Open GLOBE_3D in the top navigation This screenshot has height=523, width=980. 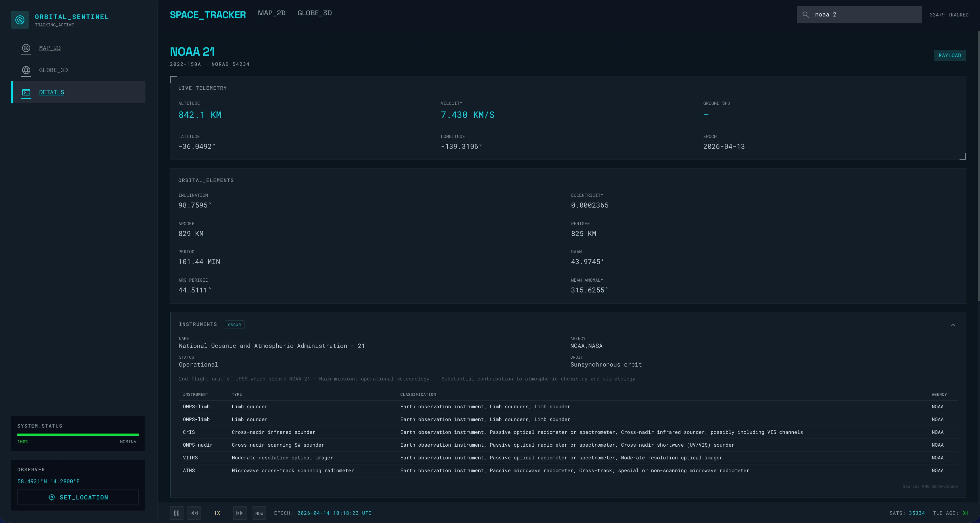[x=315, y=13]
